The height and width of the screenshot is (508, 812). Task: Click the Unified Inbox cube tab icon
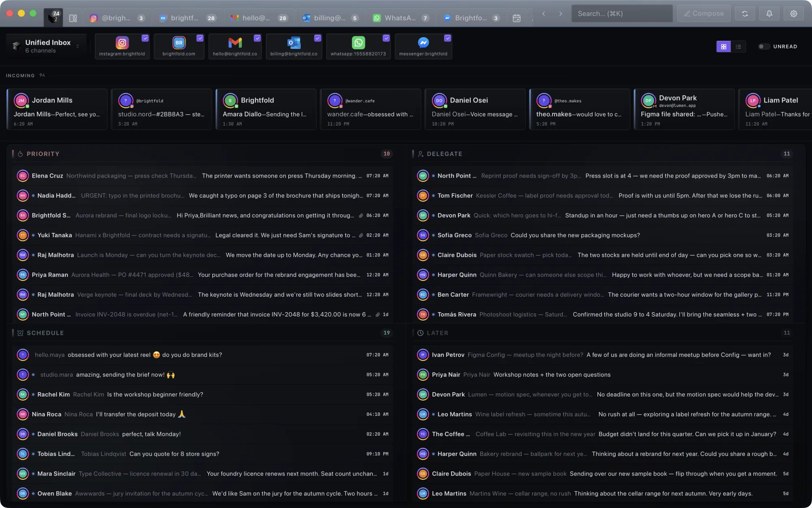(53, 17)
